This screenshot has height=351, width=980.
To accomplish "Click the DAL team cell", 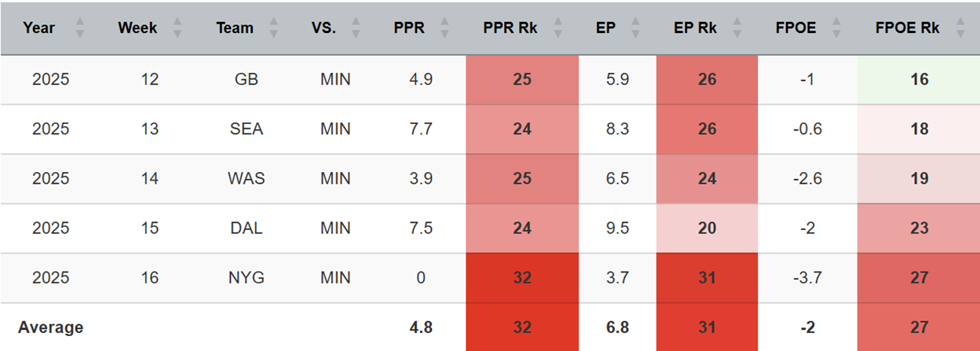I will [x=247, y=229].
